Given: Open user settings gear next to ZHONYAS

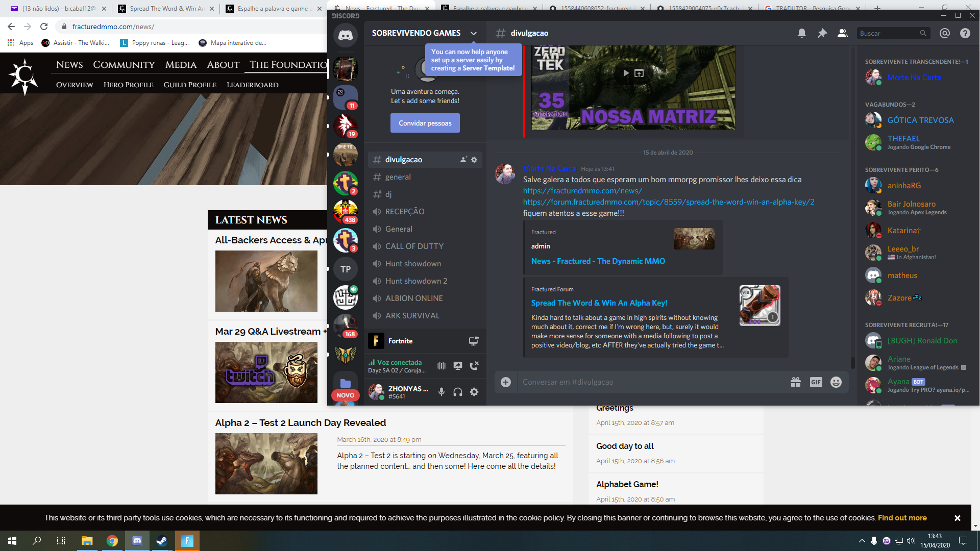Looking at the screenshot, I should [474, 392].
